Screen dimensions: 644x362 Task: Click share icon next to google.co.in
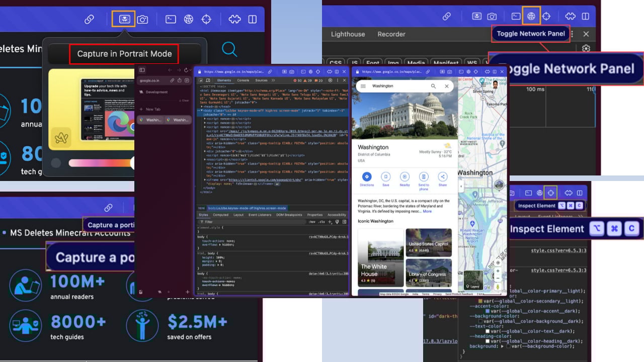coord(180,80)
